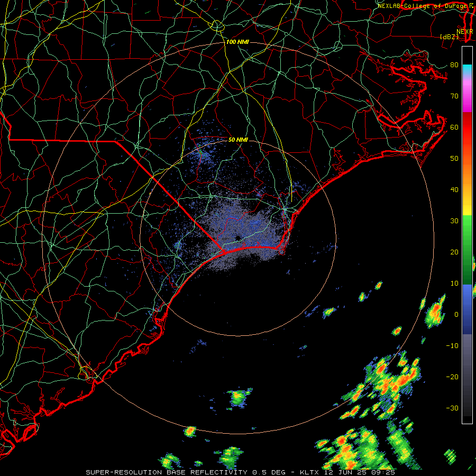Select the 80 value on the dBZ scale
The image size is (476, 476).
point(454,65)
